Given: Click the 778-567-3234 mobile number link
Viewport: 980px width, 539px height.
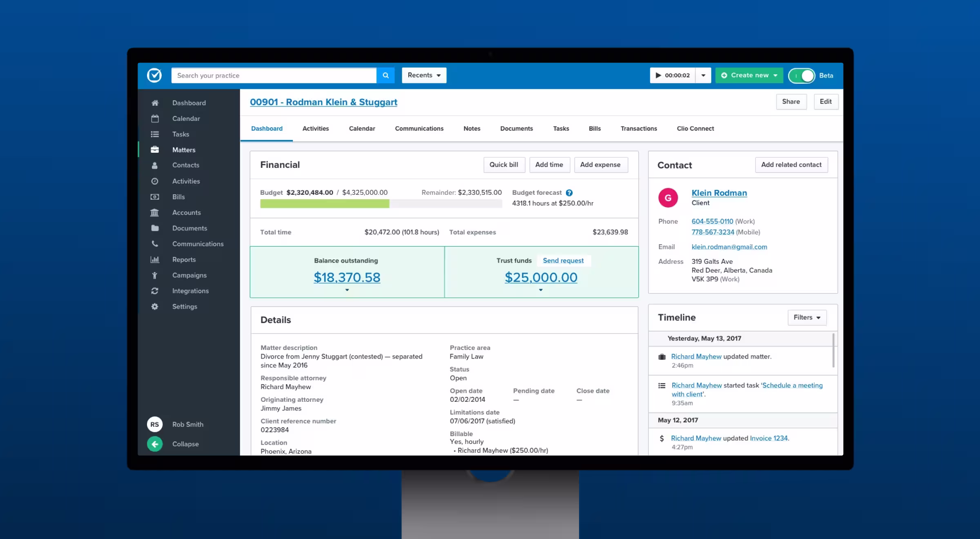Looking at the screenshot, I should click(x=713, y=232).
